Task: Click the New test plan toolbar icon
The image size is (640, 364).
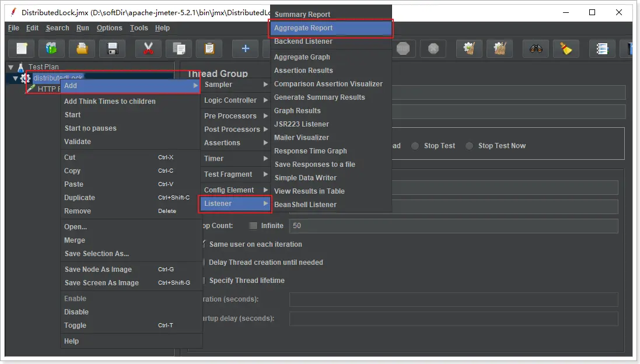Action: coord(22,48)
